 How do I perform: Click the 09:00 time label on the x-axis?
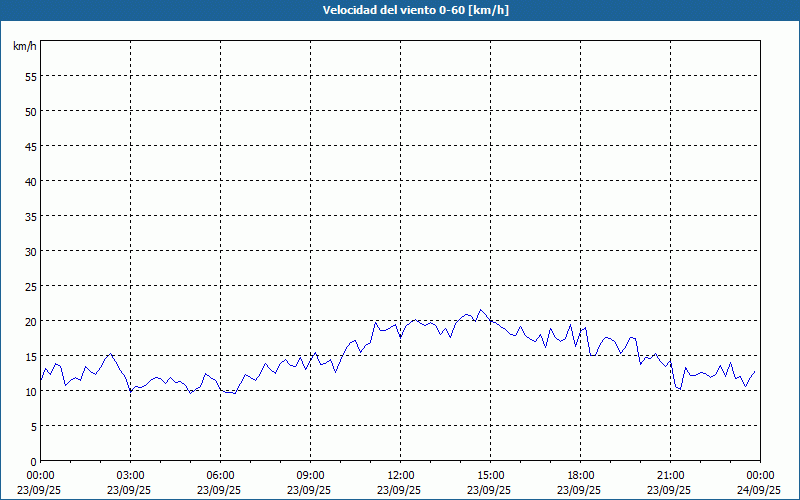(x=310, y=475)
